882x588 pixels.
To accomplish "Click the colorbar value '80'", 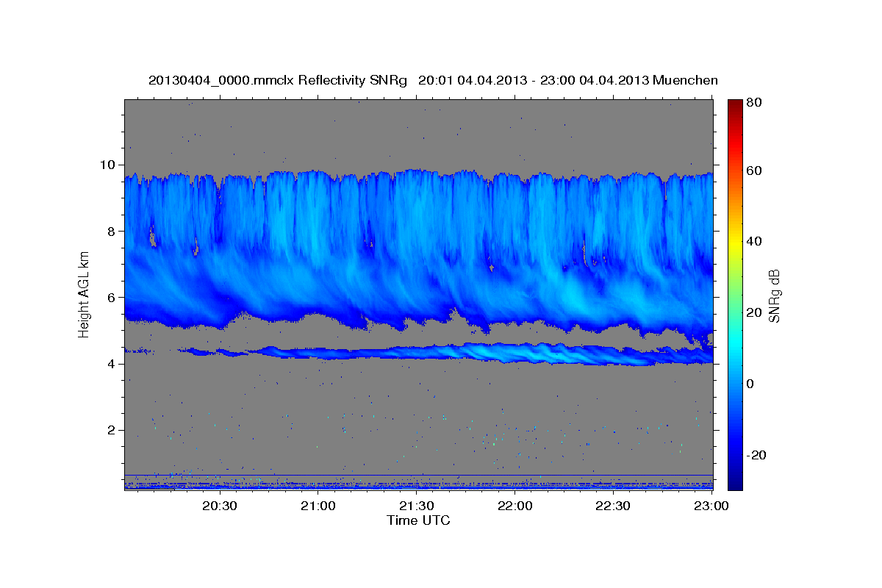I will (753, 103).
